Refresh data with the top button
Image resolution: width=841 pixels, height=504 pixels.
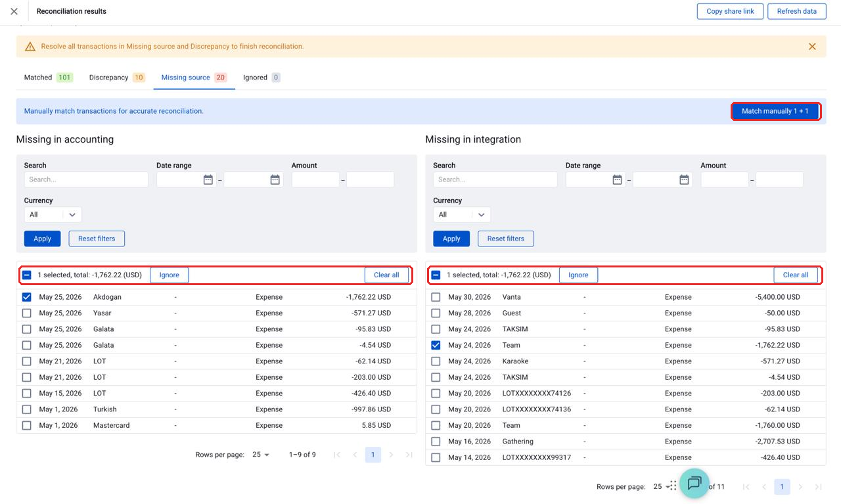point(796,11)
